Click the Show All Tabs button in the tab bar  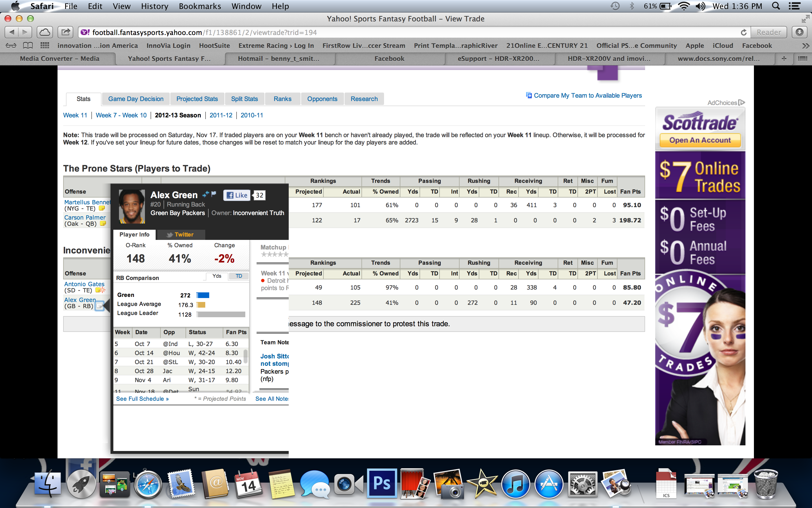pos(802,58)
